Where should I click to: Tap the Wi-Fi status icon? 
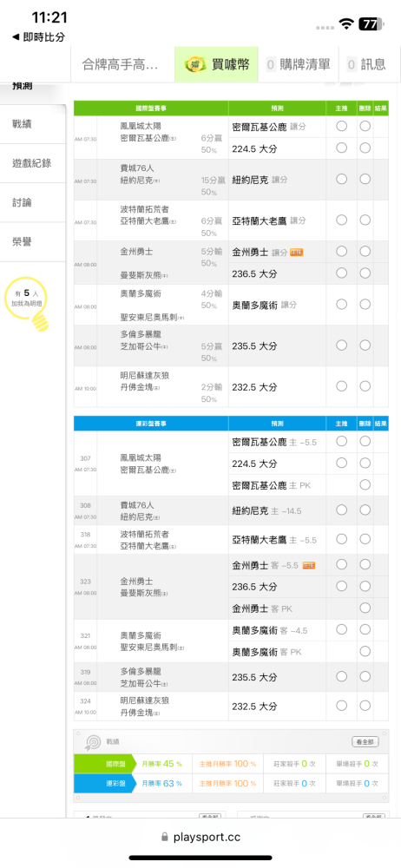point(347,23)
